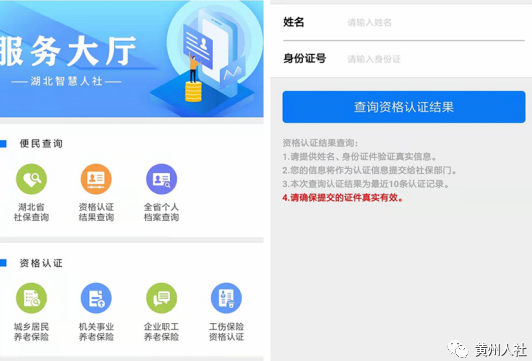532x361 pixels.
Task: Click the 便民查询 section heading
Action: 41,144
